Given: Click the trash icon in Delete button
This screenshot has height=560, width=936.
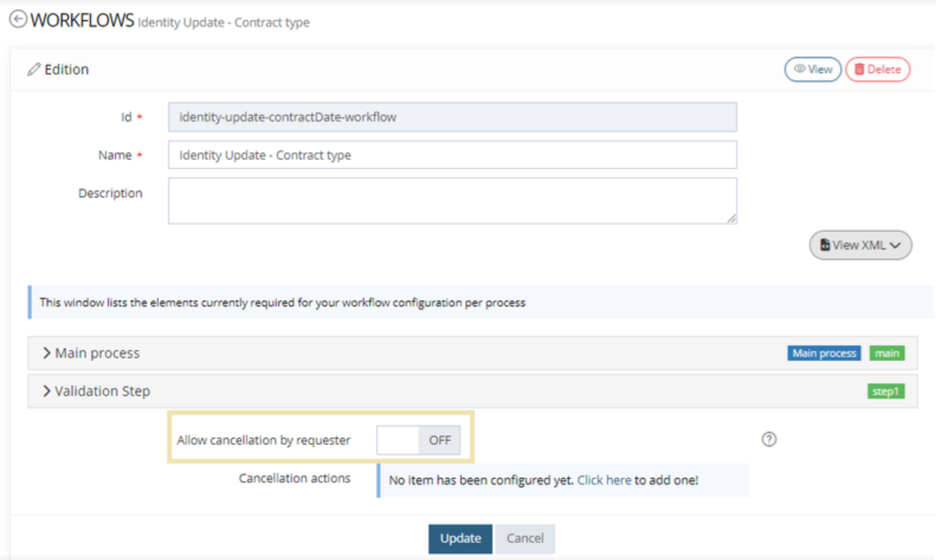Looking at the screenshot, I should pyautogui.click(x=859, y=69).
